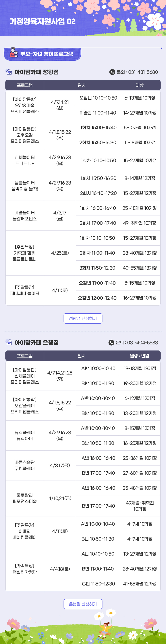Click the large white flower in the top banner
The height and width of the screenshot is (644, 166).
pos(156,20)
